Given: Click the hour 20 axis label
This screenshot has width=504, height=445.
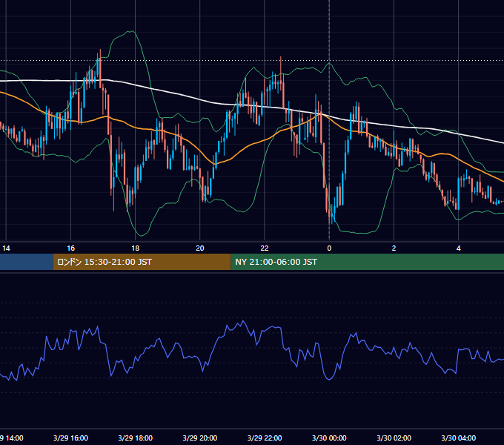Looking at the screenshot, I should (200, 248).
